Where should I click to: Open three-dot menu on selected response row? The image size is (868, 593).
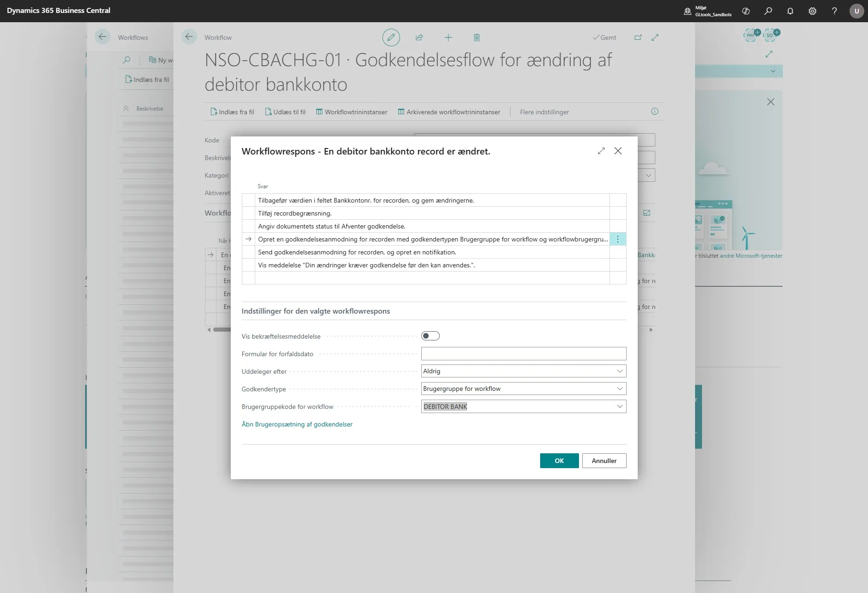(618, 239)
